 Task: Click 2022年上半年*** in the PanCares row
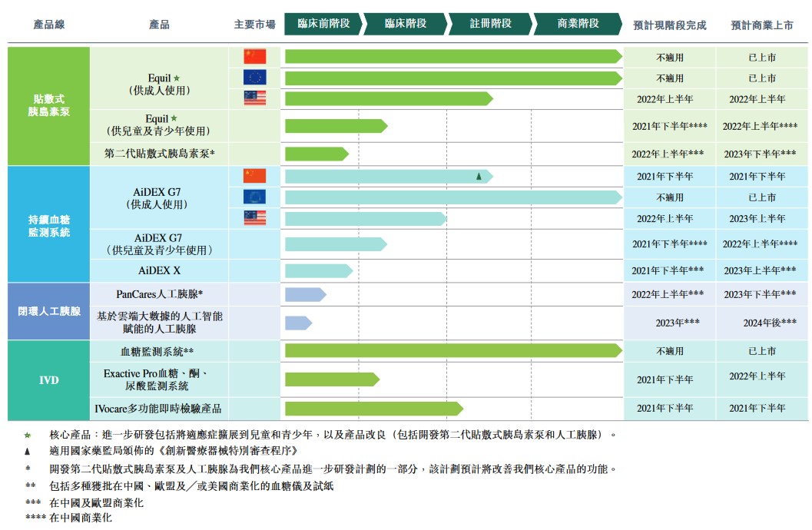(668, 294)
